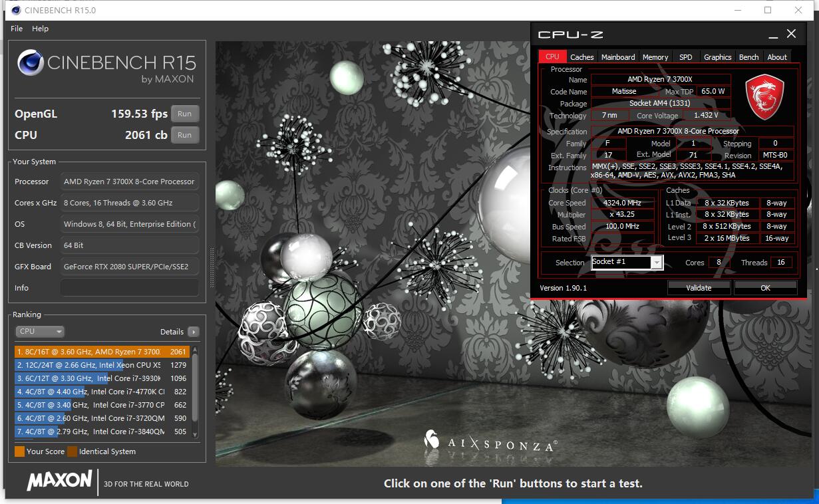Click the ranking list scrollbar
819x504 pixels.
[x=195, y=392]
